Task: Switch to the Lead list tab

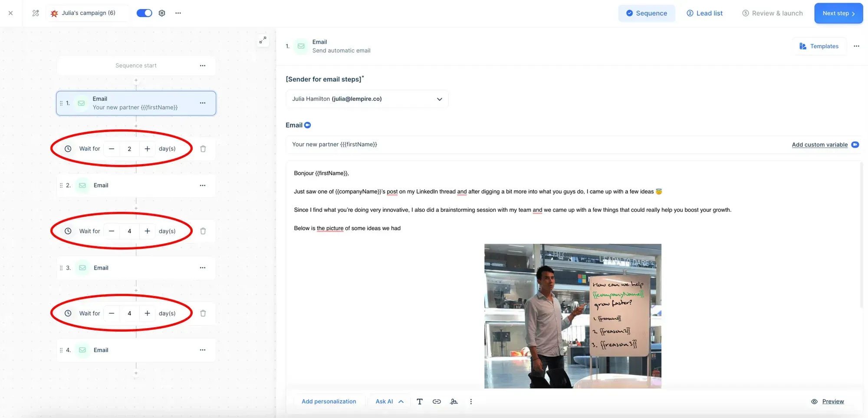Action: (704, 13)
